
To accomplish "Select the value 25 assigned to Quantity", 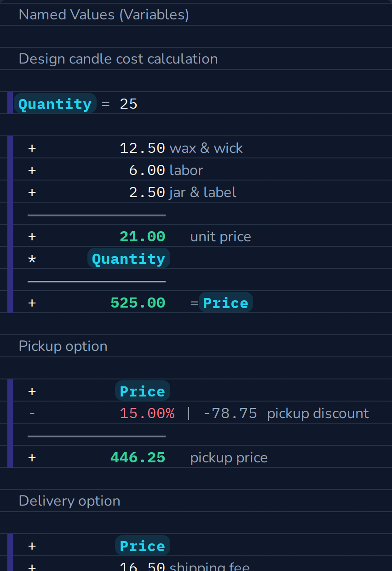I will coord(129,104).
